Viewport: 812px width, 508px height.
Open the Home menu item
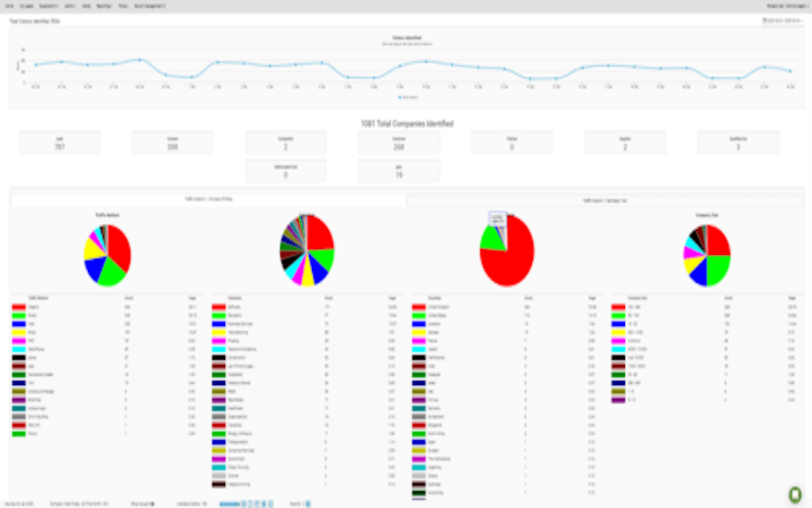[9, 6]
